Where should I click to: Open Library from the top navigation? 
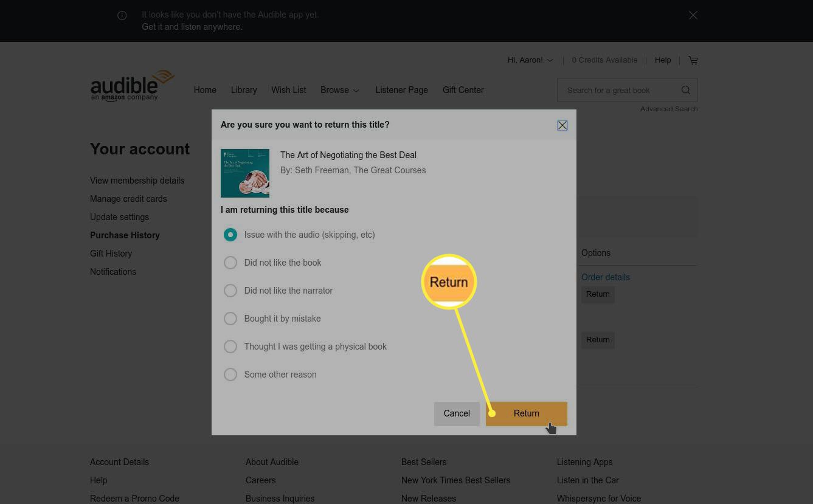coord(244,90)
